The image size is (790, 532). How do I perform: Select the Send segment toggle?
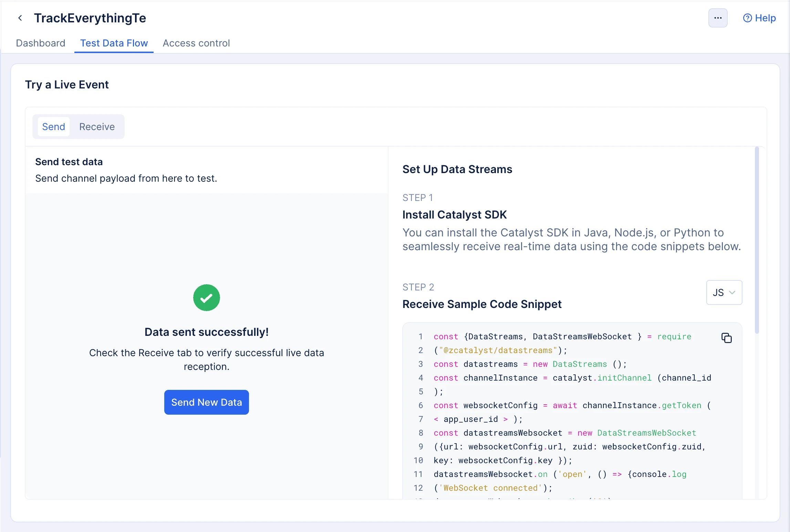54,127
